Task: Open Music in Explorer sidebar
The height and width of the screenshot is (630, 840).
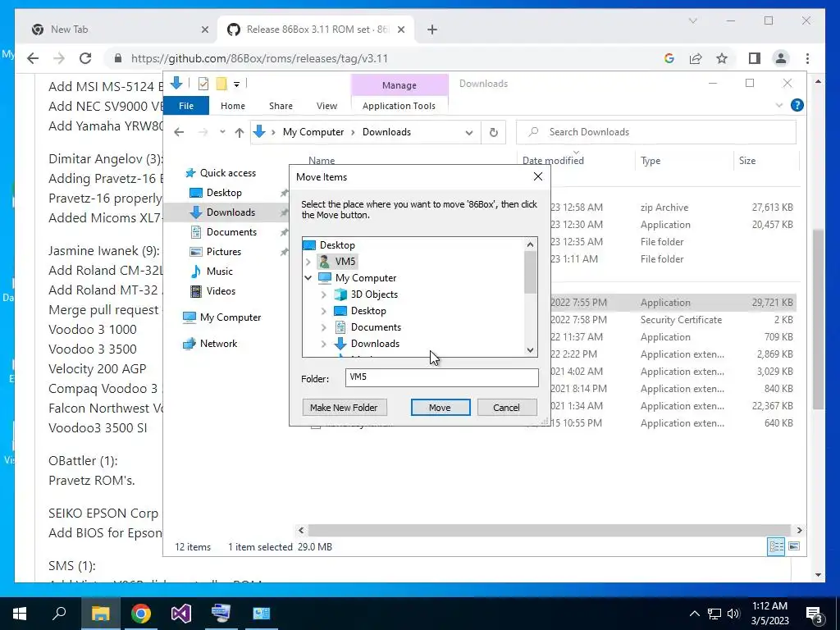Action: tap(212, 271)
